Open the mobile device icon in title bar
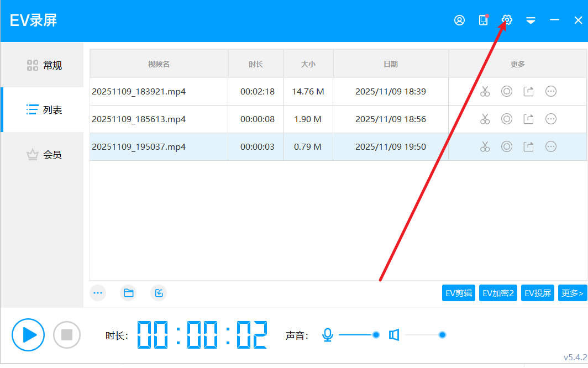This screenshot has height=368, width=588. (483, 20)
